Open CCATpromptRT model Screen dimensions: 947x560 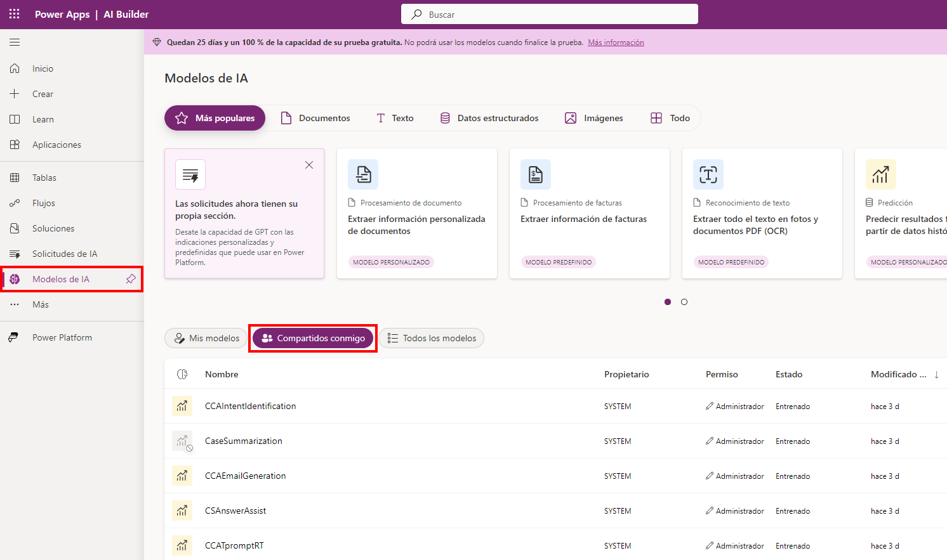(234, 545)
